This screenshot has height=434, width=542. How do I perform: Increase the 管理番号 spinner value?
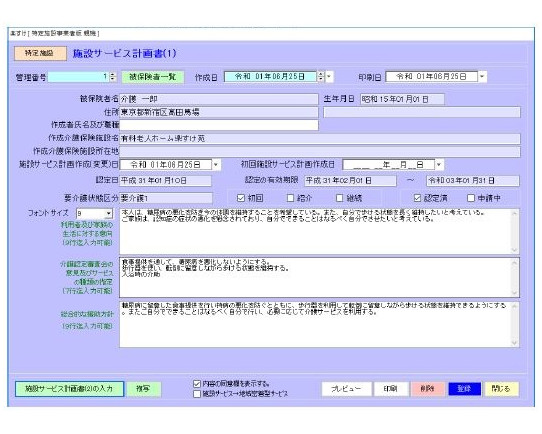113,74
